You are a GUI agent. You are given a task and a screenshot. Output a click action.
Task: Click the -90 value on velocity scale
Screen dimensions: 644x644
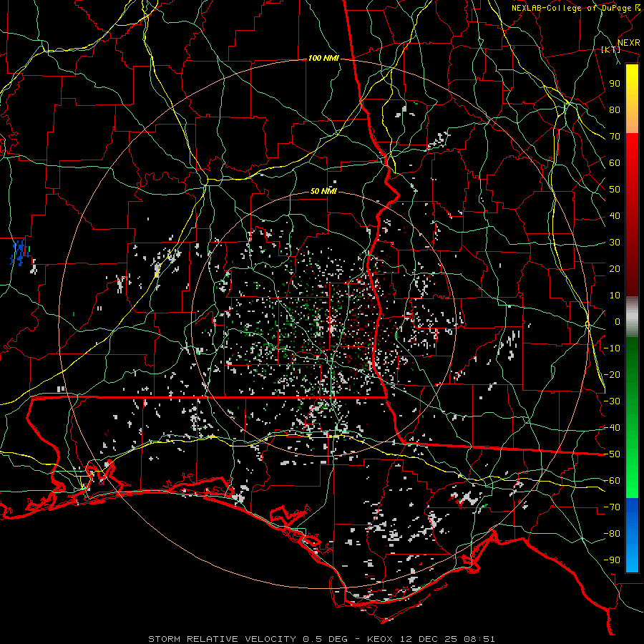click(612, 560)
